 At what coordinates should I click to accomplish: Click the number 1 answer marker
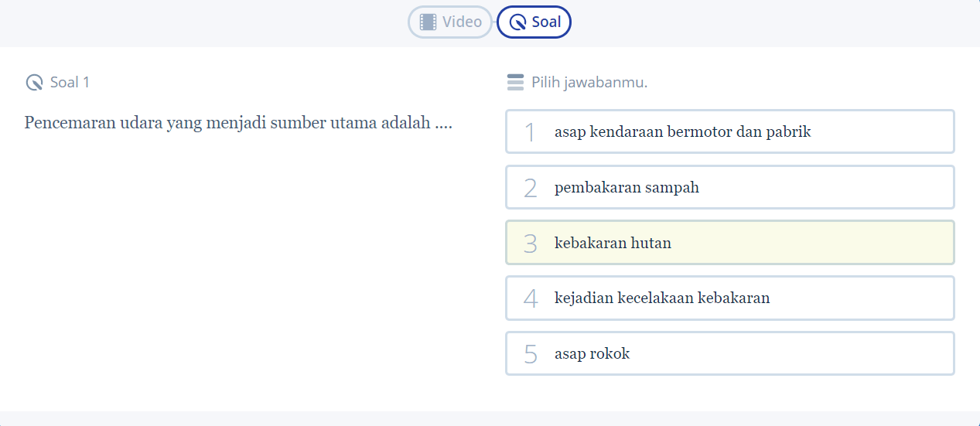(x=530, y=132)
